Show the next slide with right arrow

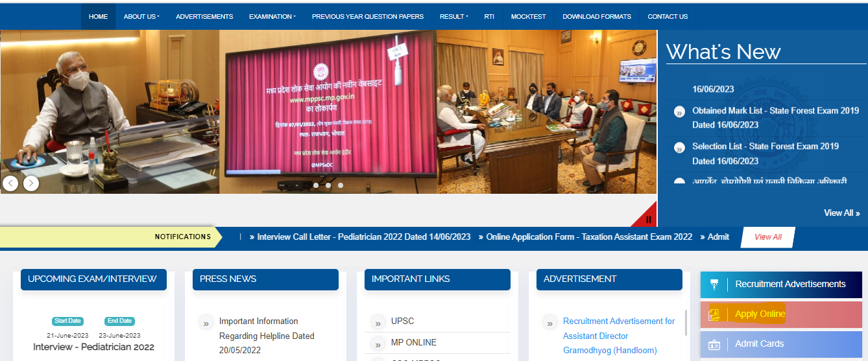click(31, 183)
